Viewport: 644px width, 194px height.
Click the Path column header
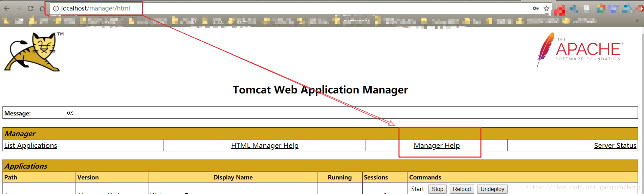39,177
